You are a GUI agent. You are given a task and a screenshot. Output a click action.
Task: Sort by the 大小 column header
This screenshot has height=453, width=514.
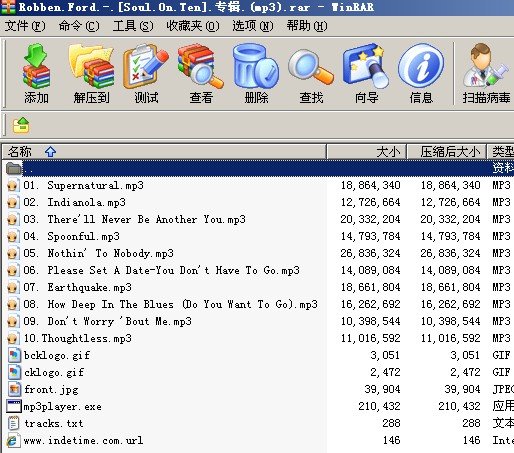[367, 152]
